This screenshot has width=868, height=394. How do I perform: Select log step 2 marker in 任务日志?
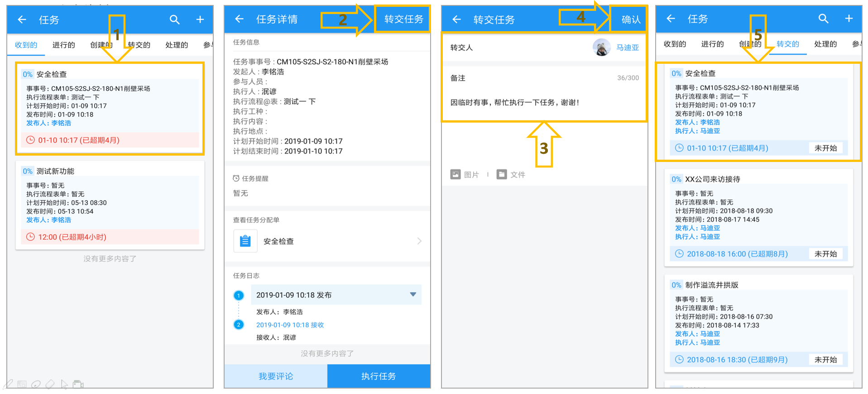[x=239, y=324]
